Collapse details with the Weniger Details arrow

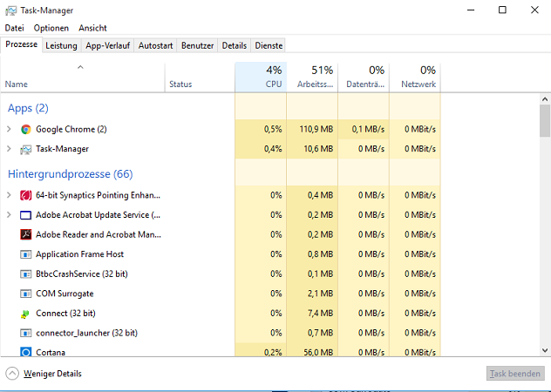coord(12,373)
